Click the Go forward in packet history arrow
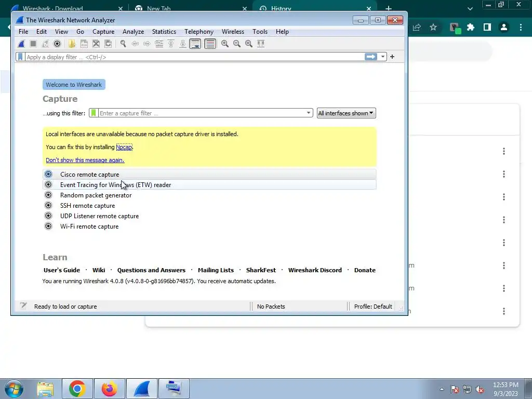 tap(147, 44)
